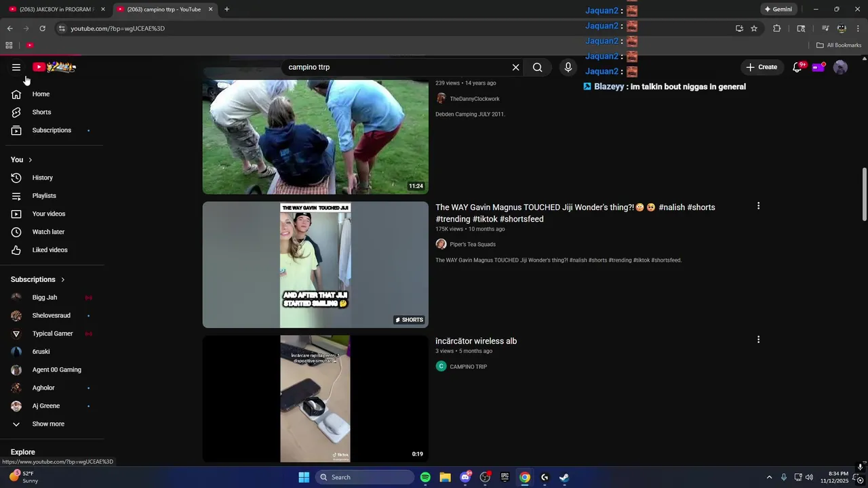This screenshot has width=868, height=488.
Task: Open Steam from taskbar
Action: (x=564, y=477)
